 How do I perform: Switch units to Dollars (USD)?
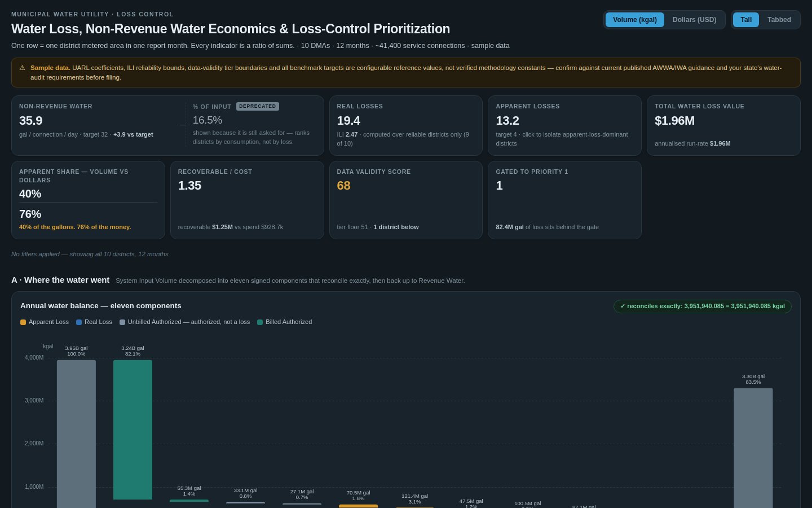click(694, 20)
